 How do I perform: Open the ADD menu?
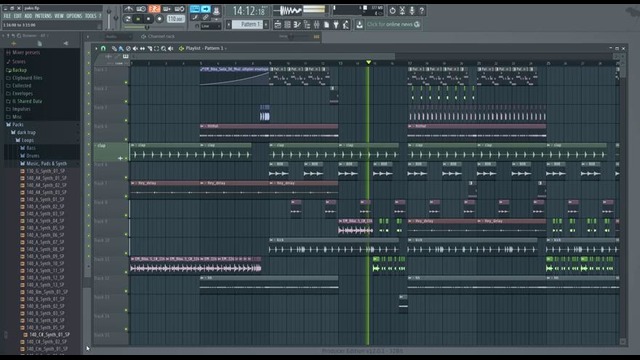pos(28,16)
